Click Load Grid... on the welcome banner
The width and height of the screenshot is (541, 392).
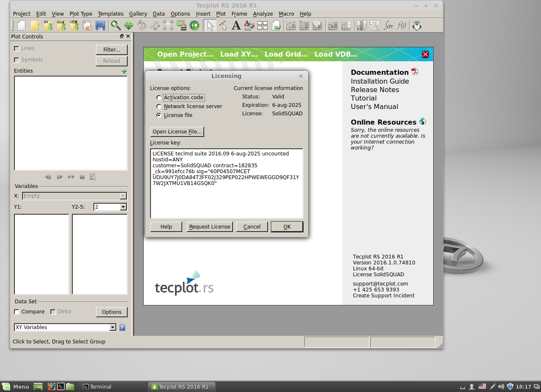point(286,54)
